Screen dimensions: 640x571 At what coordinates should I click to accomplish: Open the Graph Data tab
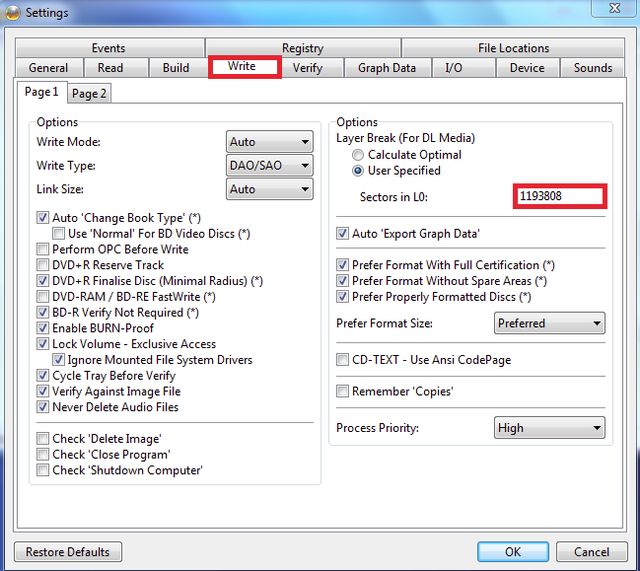tap(386, 68)
